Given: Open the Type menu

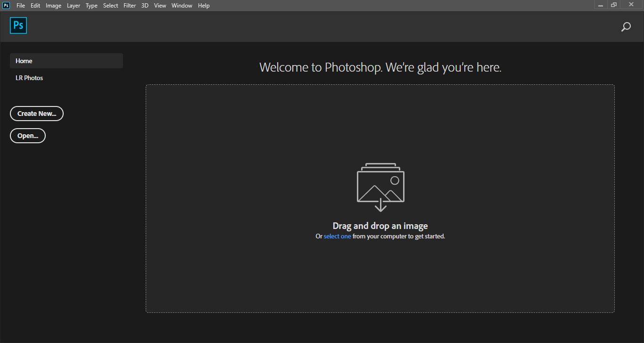Looking at the screenshot, I should pos(91,5).
